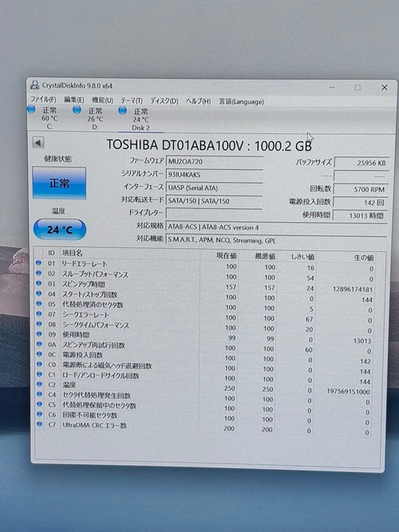Click status dot for row C6 回復不可能セクタ数
Screen dimensions: 399x532
pos(39,414)
